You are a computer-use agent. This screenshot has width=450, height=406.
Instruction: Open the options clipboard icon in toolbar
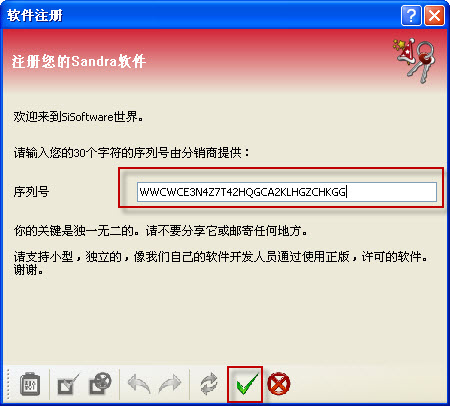[x=30, y=384]
